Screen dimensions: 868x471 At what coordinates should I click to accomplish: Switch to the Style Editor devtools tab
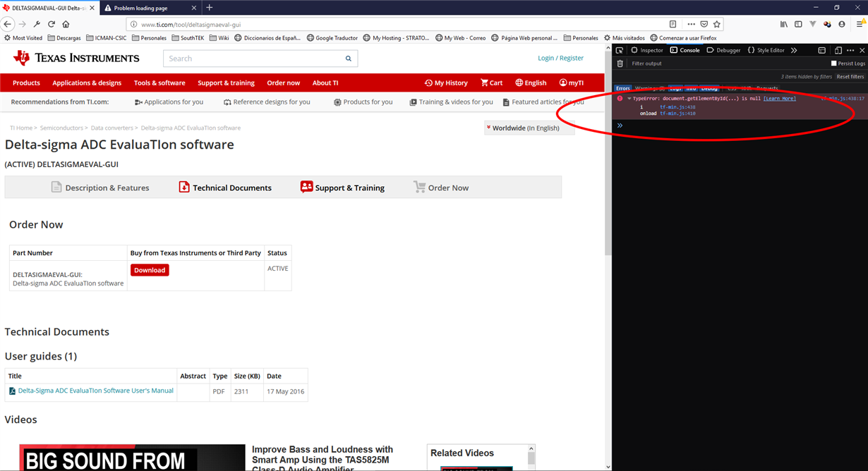point(766,50)
